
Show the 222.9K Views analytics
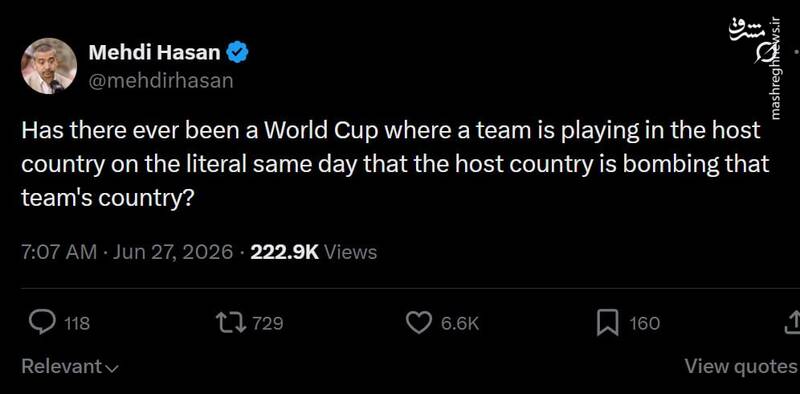[314, 252]
